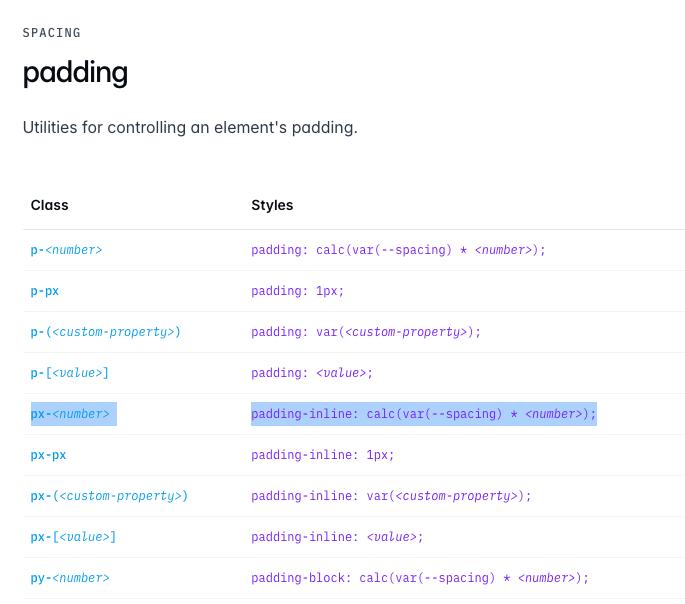Screen dimensions: 685x604
Task: Select the p-<number> class cell
Action: 66,250
